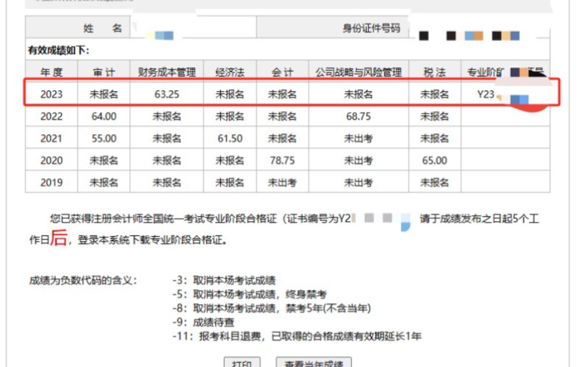
Task: Click 未出考 in the 2020 公司战略 cell
Action: click(x=358, y=160)
